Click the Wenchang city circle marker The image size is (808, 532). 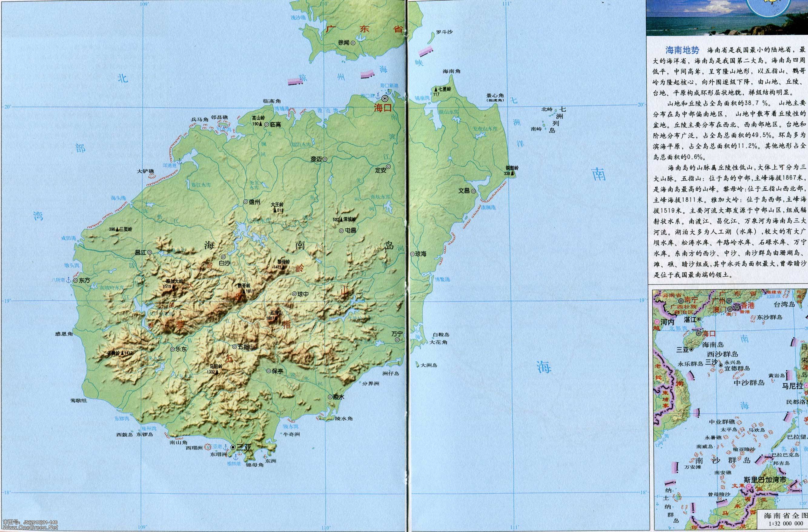[x=473, y=191]
